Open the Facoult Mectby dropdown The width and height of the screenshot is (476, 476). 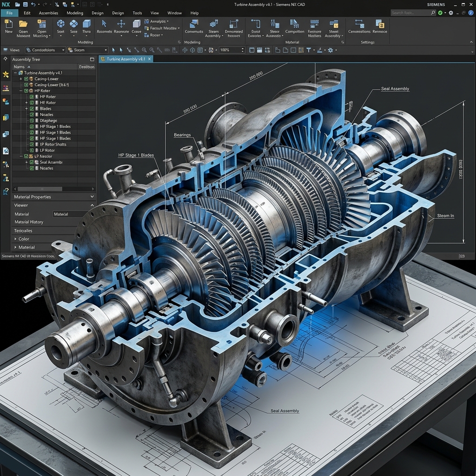coord(162,28)
